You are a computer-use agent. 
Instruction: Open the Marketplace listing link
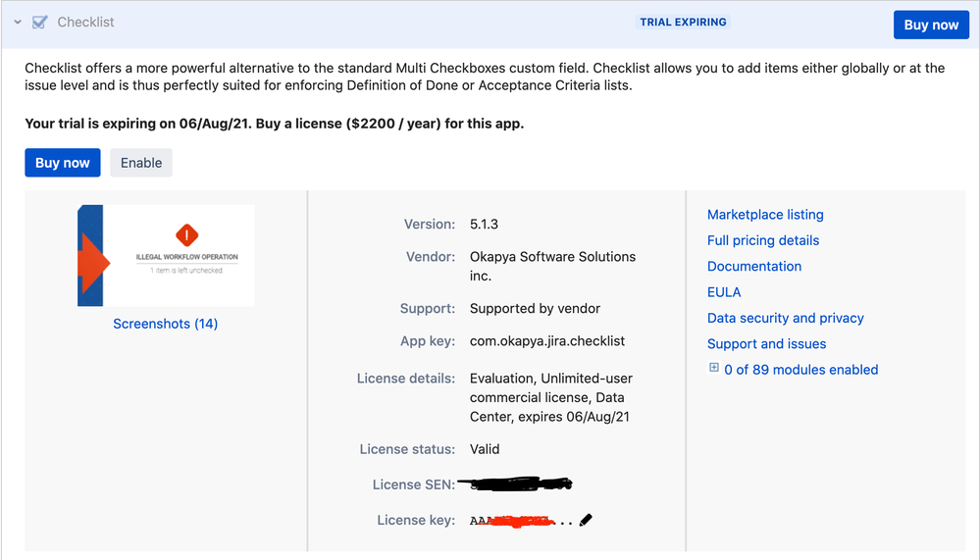pos(765,215)
